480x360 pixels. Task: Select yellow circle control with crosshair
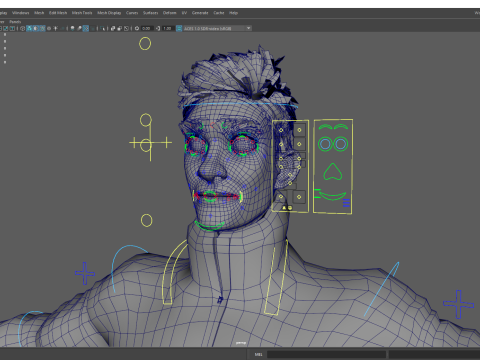(146, 145)
